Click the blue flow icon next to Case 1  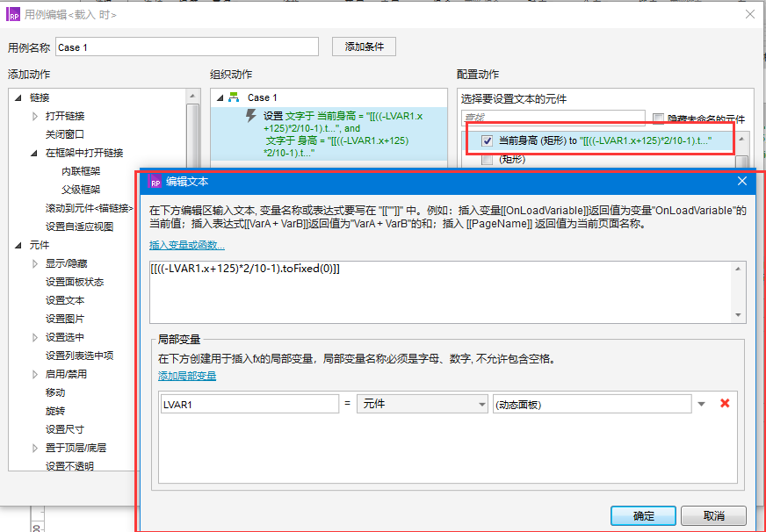pos(235,97)
